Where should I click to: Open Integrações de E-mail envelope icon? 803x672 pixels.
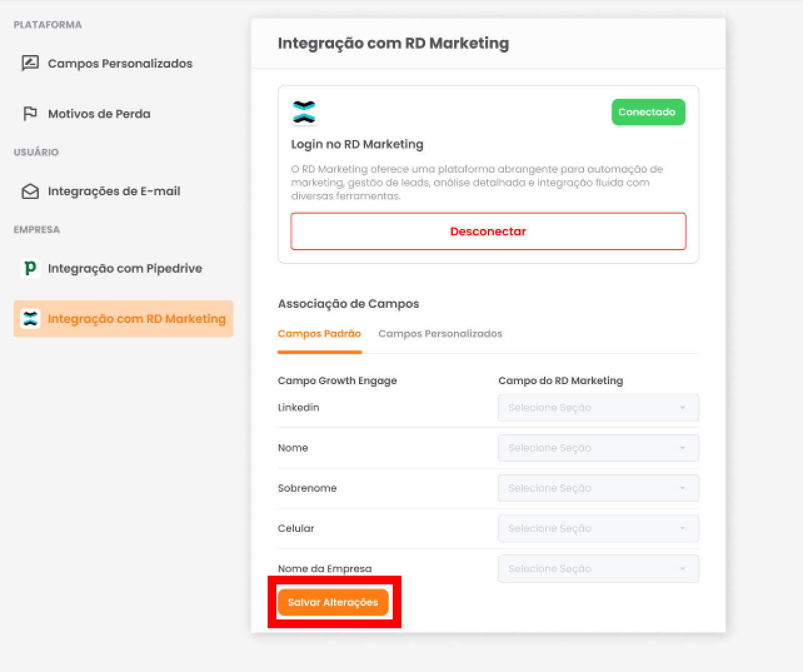(x=29, y=191)
